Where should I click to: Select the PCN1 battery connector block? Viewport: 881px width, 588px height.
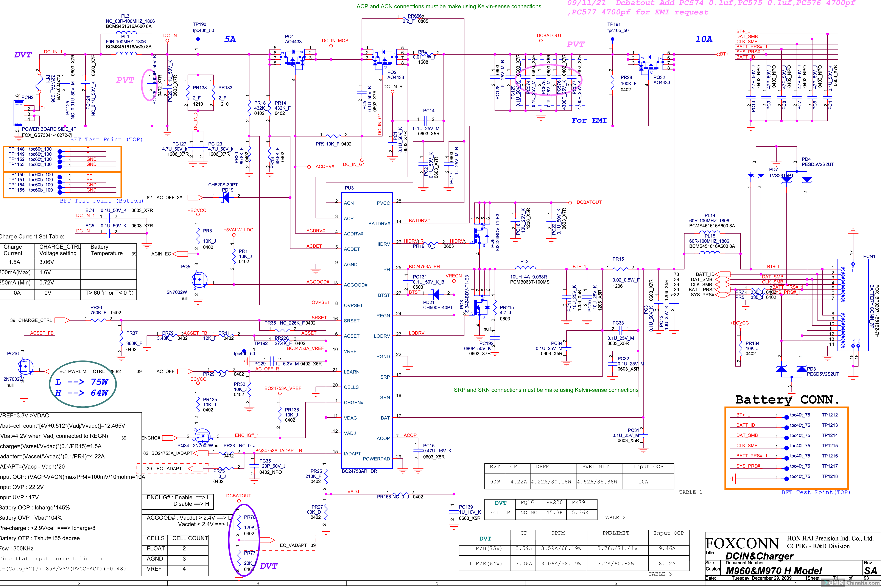point(853,305)
